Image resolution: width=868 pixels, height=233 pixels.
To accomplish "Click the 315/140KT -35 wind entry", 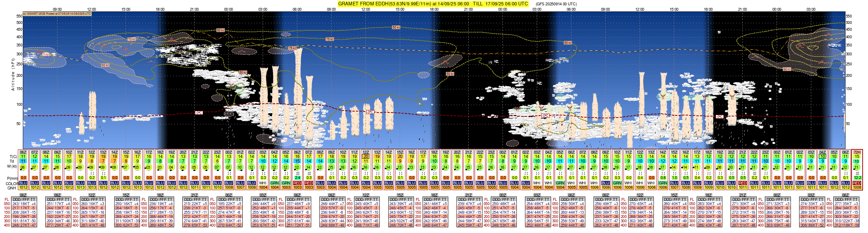I will pyautogui.click(x=812, y=221).
